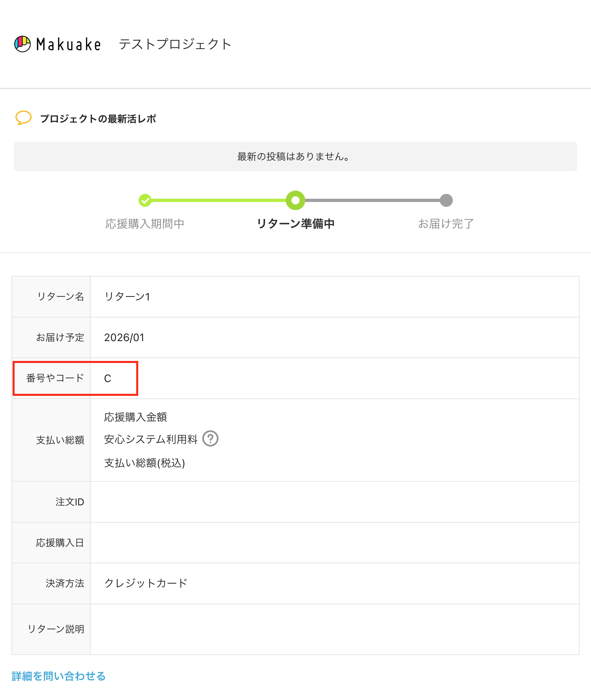Click the リターン1 return name value
The image size is (591, 700).
pos(127,297)
